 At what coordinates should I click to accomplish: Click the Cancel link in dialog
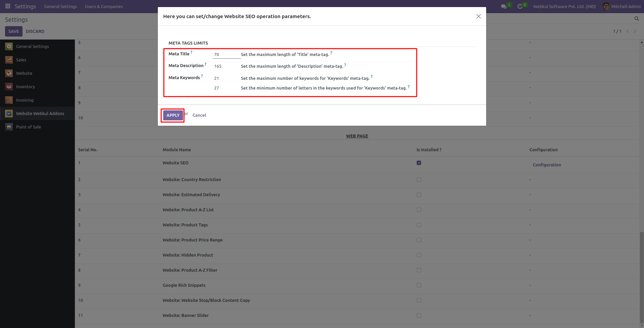[x=199, y=115]
